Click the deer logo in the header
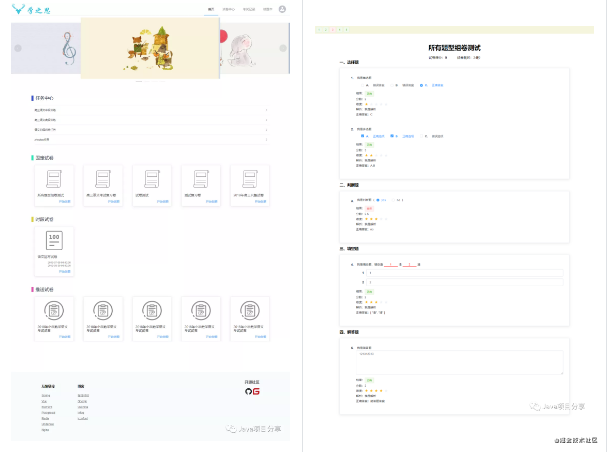This screenshot has width=607, height=452. pos(18,9)
